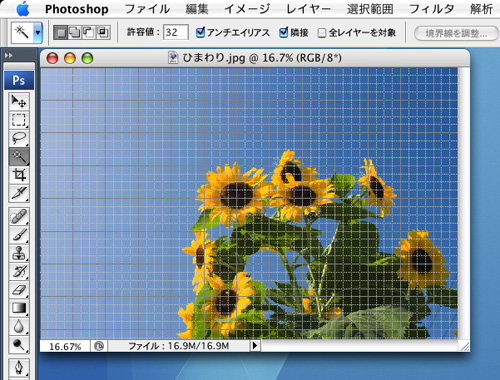Viewport: 500px width, 380px height.
Task: Select the Rectangular Marquee tool
Action: pyautogui.click(x=19, y=120)
